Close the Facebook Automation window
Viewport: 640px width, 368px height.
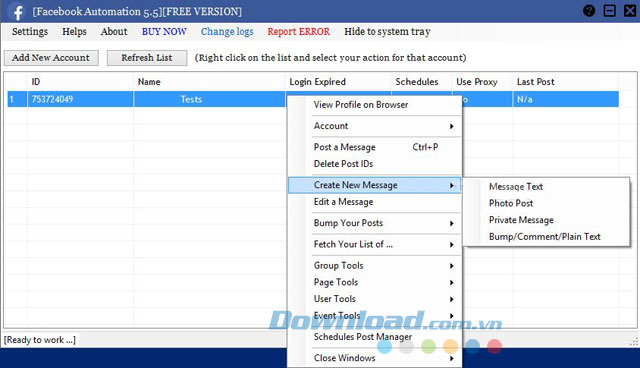pos(630,11)
